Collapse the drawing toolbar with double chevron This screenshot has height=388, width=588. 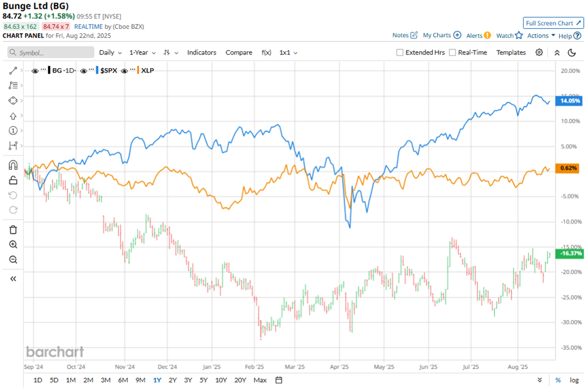(x=13, y=279)
